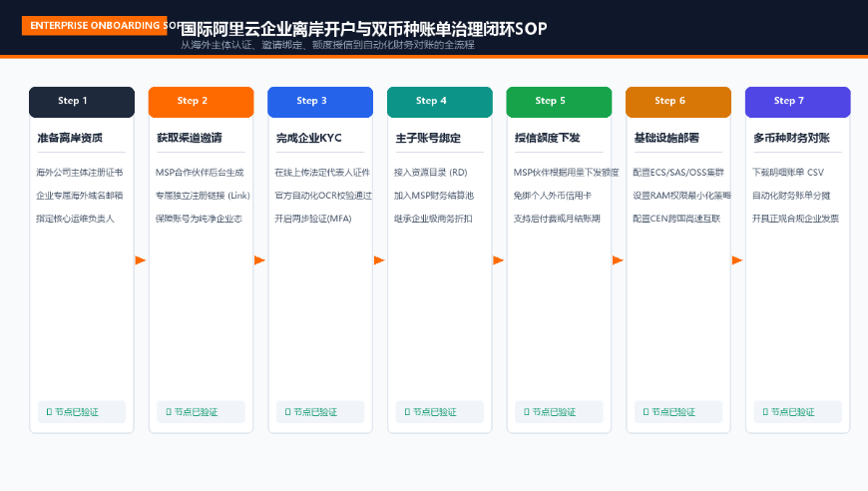The image size is (868, 491).
Task: Click the card heading 基础设施部署
Action: point(666,138)
